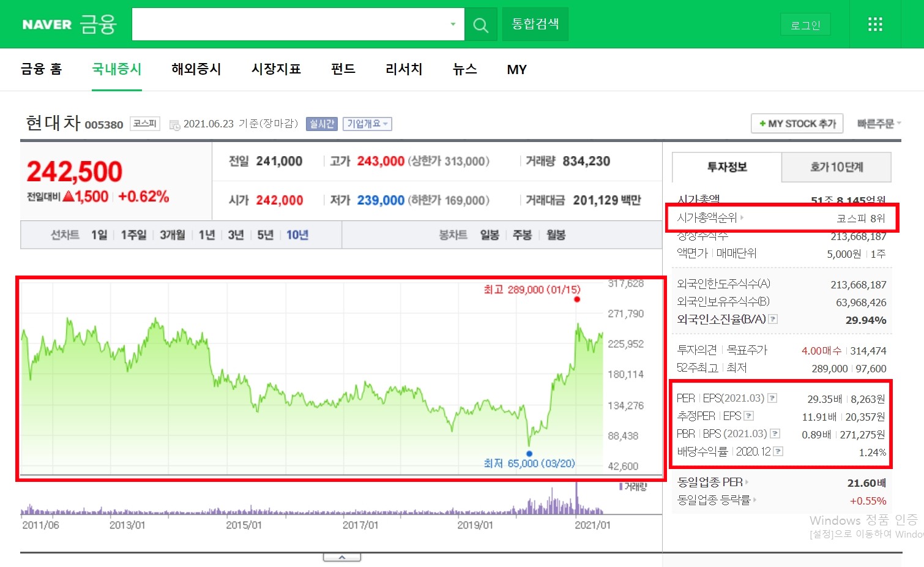Click help icon next to 배당수익률 2020.12
The height and width of the screenshot is (567, 924).
(778, 452)
